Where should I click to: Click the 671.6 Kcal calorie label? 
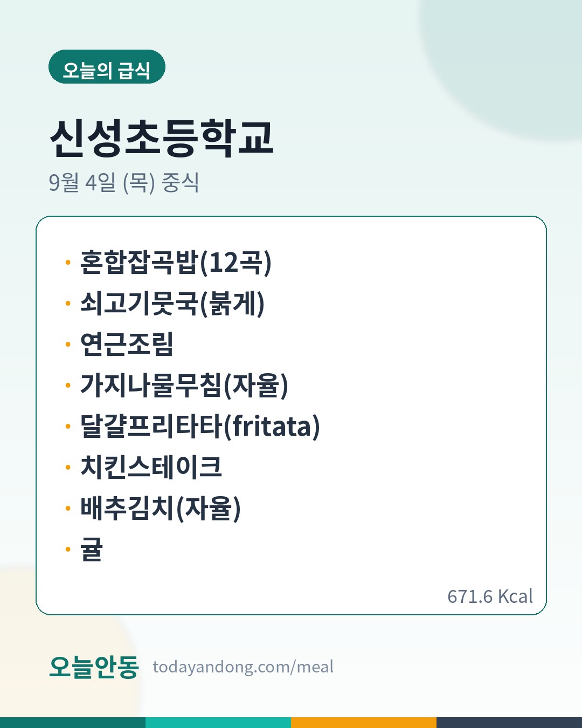click(x=490, y=596)
